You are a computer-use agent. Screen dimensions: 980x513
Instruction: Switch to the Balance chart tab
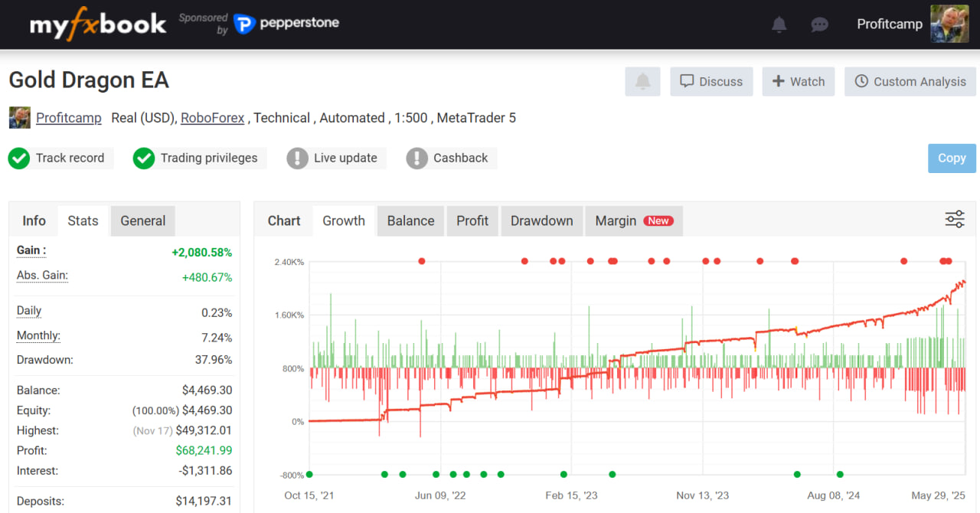[x=410, y=221]
